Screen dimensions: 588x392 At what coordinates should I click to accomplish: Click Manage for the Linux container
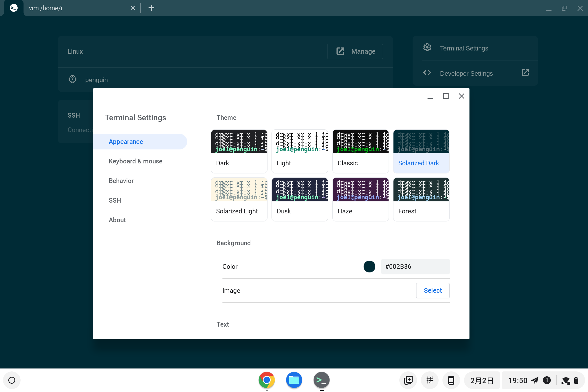tap(355, 51)
